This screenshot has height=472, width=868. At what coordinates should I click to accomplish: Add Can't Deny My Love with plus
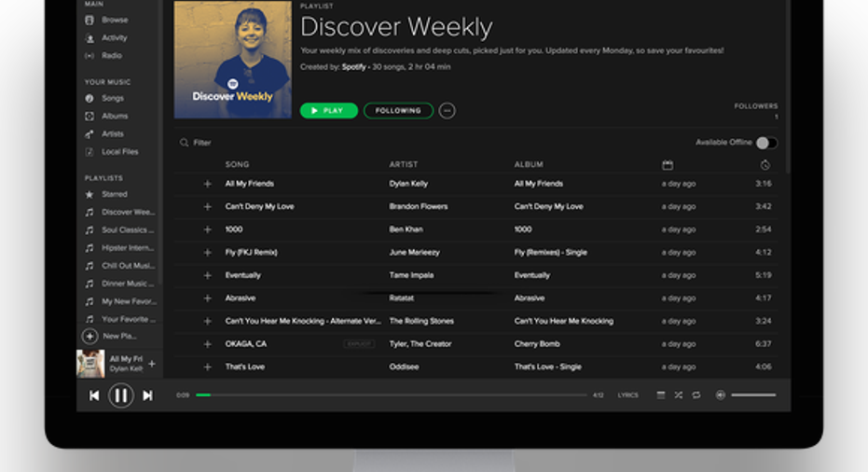208,207
